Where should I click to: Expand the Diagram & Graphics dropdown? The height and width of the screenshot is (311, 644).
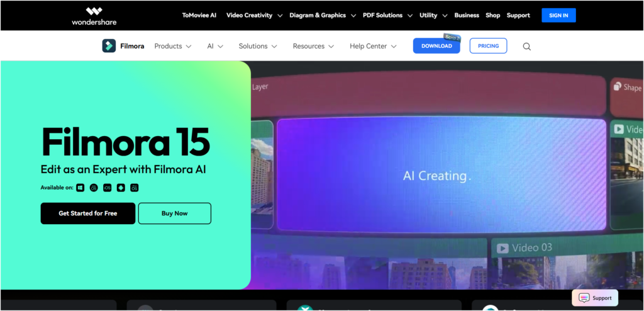(323, 15)
